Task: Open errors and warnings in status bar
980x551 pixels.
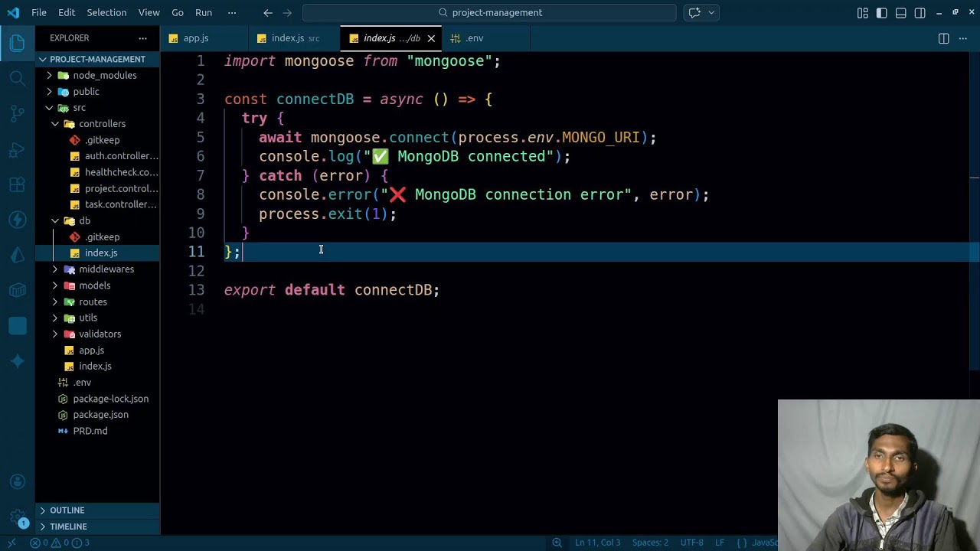Action: [60, 543]
